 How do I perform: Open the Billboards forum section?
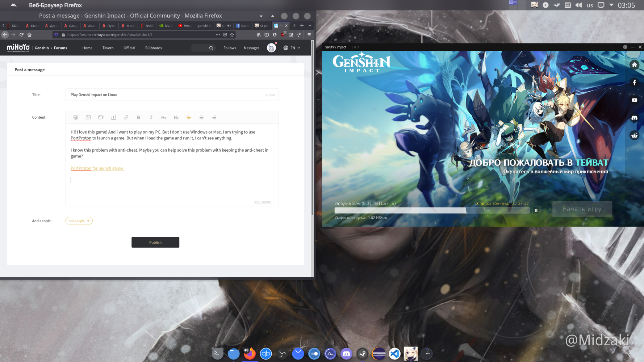click(154, 48)
